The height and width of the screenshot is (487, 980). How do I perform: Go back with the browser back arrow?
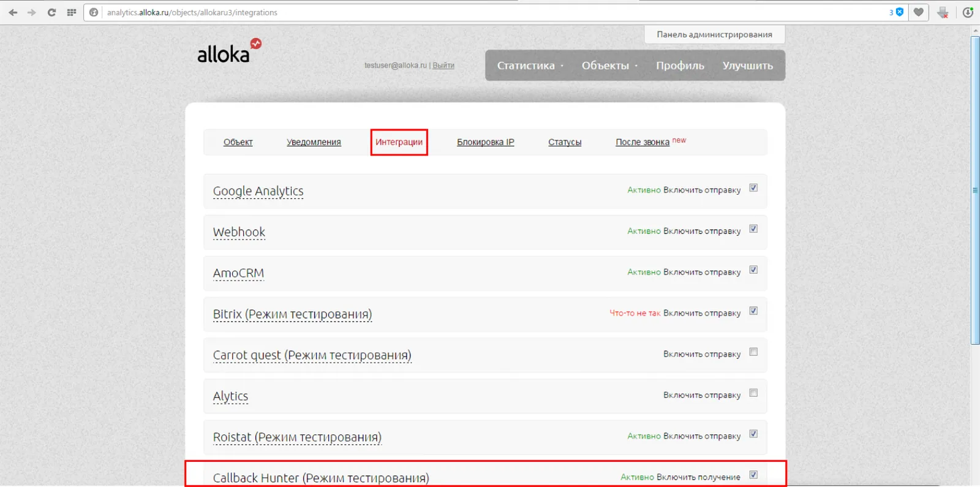click(13, 12)
